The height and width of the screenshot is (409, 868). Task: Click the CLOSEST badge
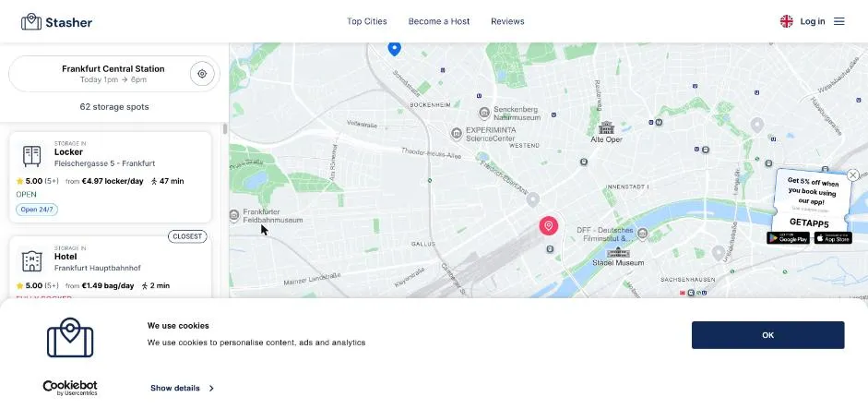coord(187,236)
